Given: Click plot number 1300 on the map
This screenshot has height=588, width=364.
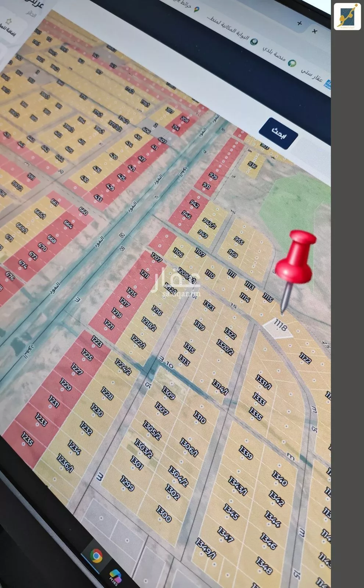Looking at the screenshot, I should pyautogui.click(x=164, y=514).
